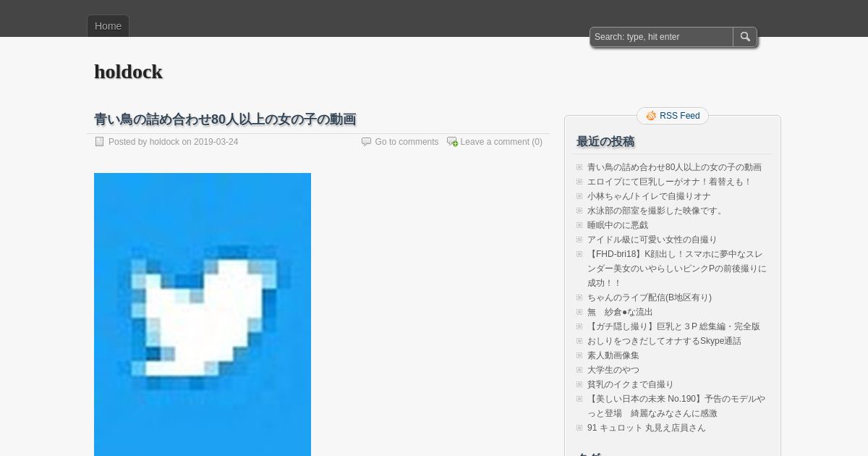Open sidebar post 【ガチ隠し撮り】巨乳と３P 総集編・完全版
The width and height of the screenshot is (868, 456).
tap(673, 326)
